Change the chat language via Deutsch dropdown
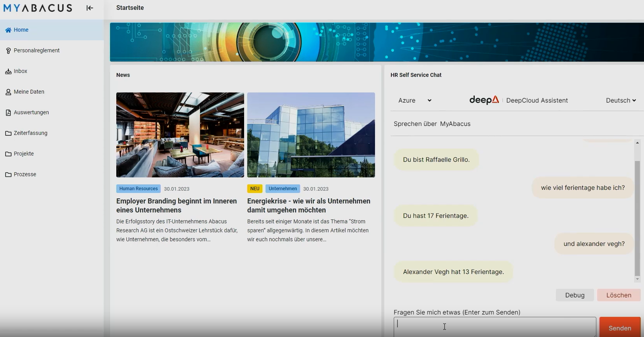Viewport: 644px width, 337px height. pyautogui.click(x=620, y=100)
